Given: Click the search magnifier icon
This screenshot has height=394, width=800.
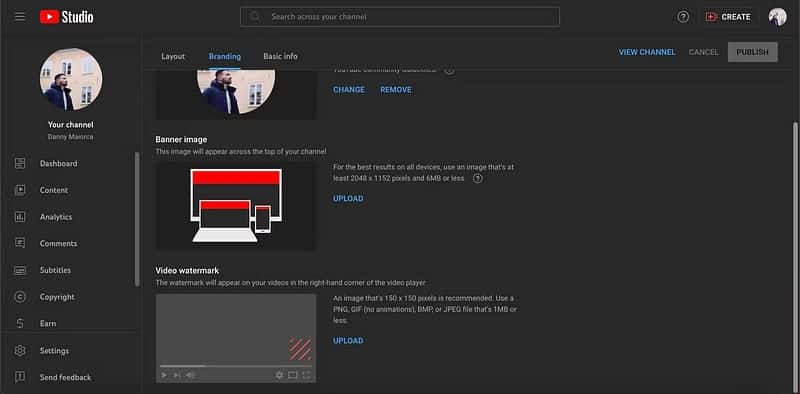Looking at the screenshot, I should tap(255, 17).
